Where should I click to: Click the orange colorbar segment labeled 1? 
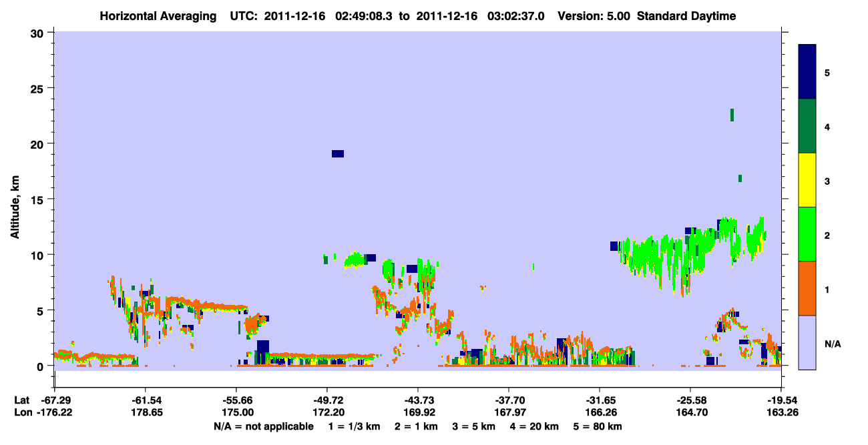(x=807, y=288)
